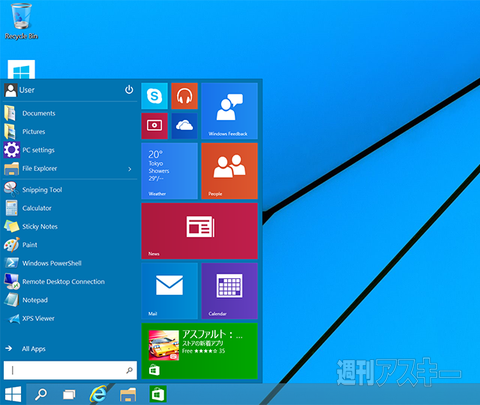Open the Skype tile
The height and width of the screenshot is (405, 480).
point(154,96)
